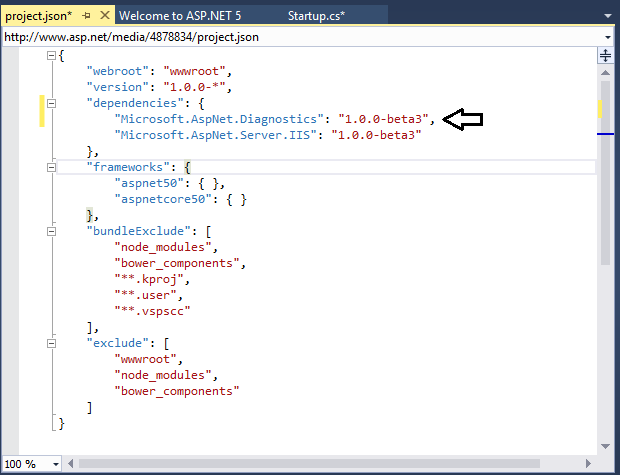Collapse the dependencies block
Image resolution: width=620 pixels, height=475 pixels.
pos(51,104)
